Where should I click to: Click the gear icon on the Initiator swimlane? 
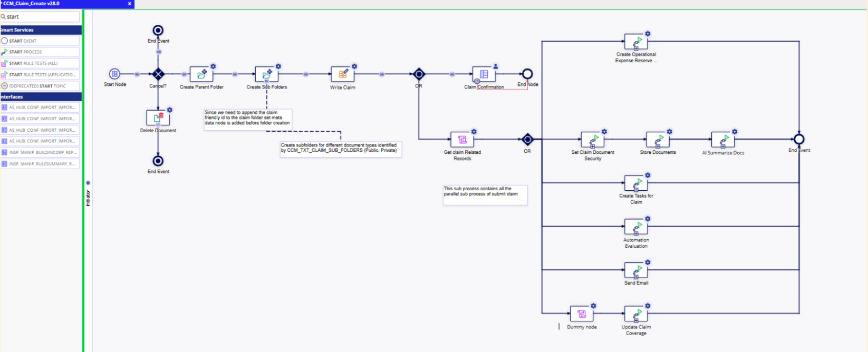click(88, 183)
